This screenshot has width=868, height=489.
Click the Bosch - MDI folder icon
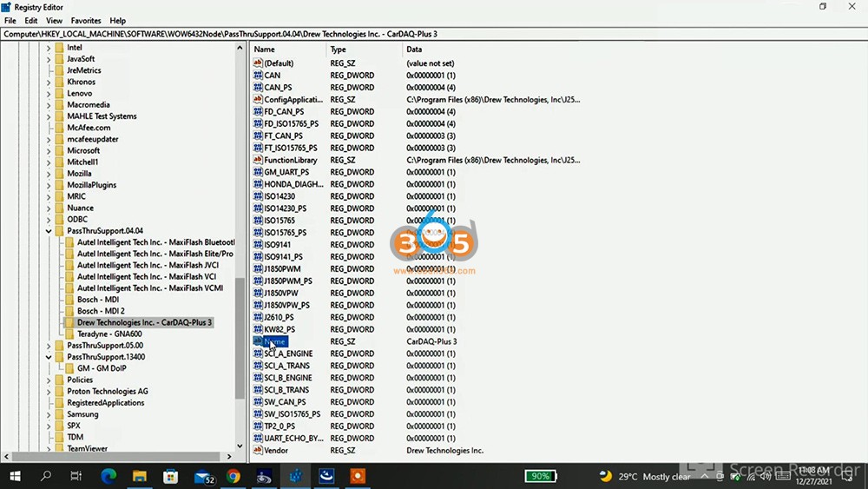click(69, 300)
